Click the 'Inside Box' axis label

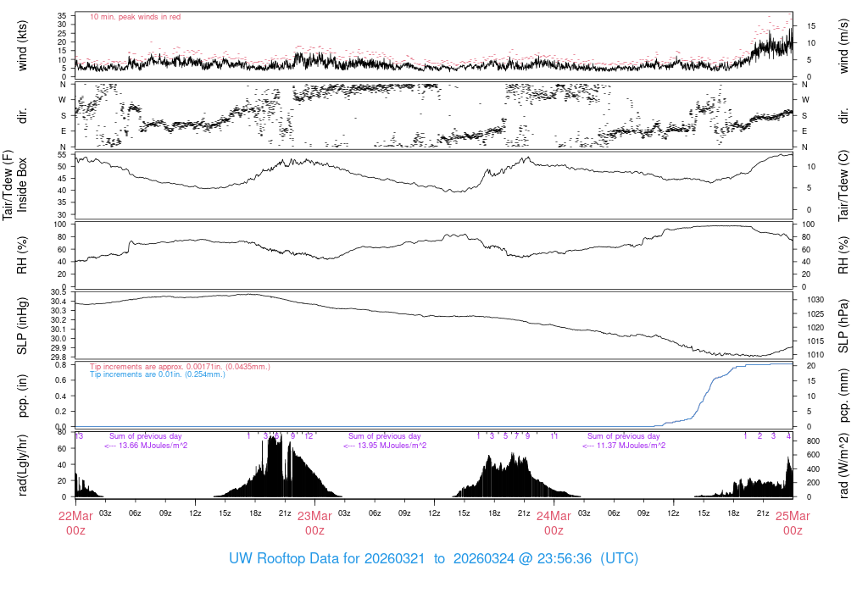click(x=22, y=186)
